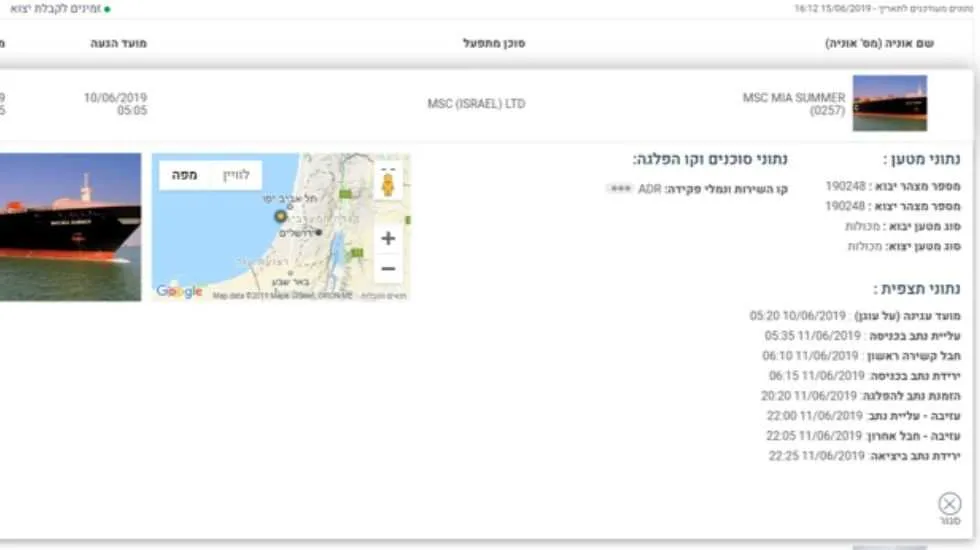Zoom in on the Google map
The height and width of the screenshot is (550, 980).
388,238
